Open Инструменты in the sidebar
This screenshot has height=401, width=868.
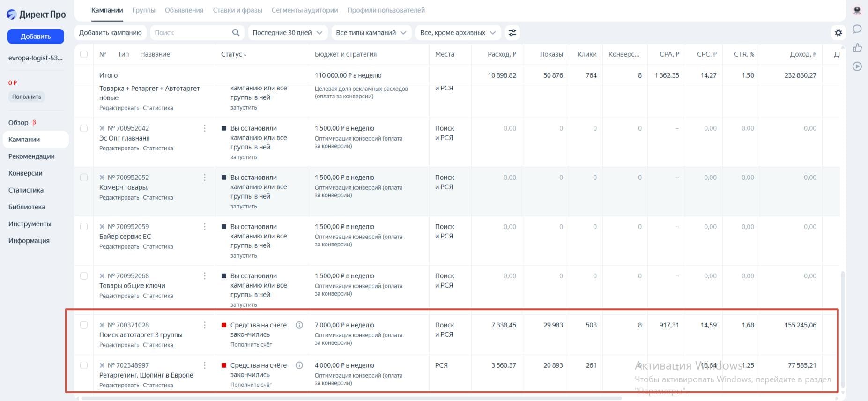click(30, 224)
